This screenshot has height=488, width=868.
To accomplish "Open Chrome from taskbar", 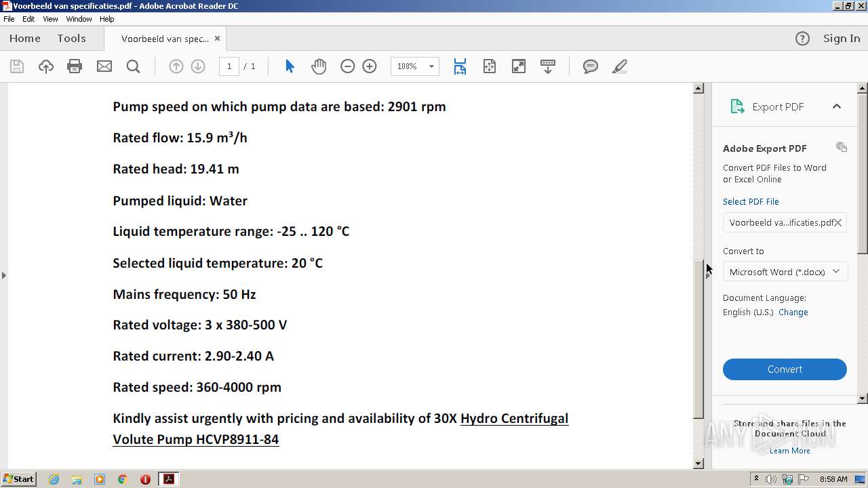I will click(122, 479).
